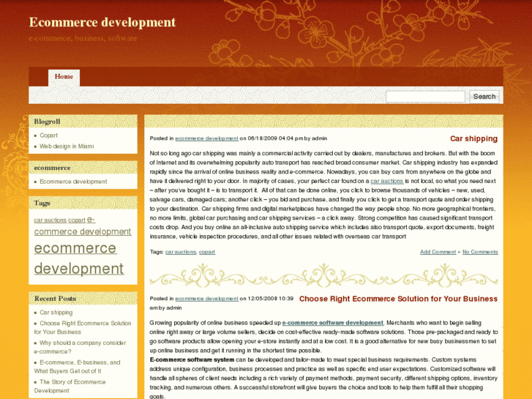
Task: Open recent post Choose Right Ecommerce Solution
Action: pos(83,327)
